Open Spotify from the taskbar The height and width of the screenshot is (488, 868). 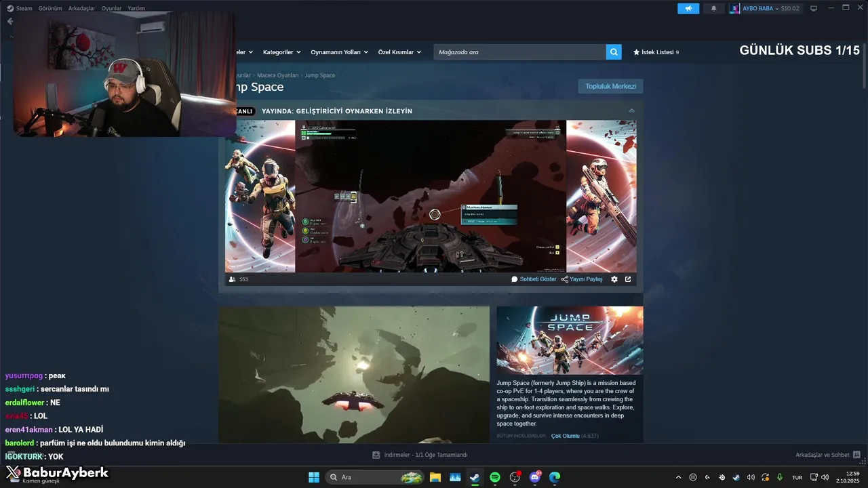coord(495,477)
